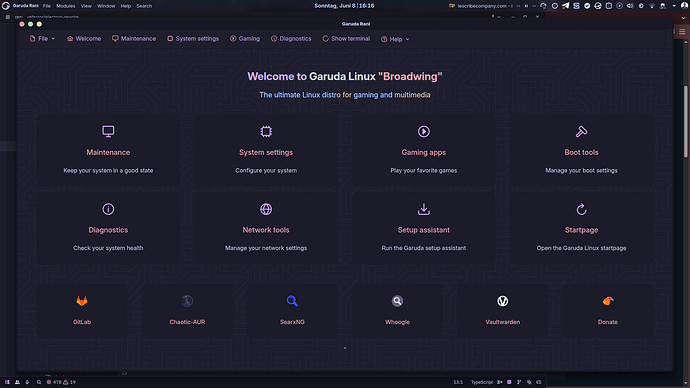Open the top bar Help menu
Image resolution: width=690 pixels, height=388 pixels.
126,6
